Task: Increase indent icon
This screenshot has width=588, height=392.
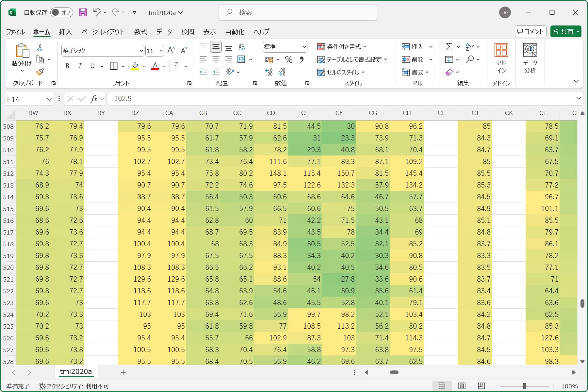Action: click(x=216, y=72)
